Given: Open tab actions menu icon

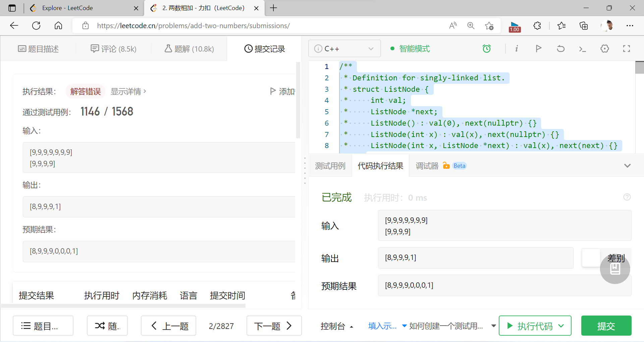Looking at the screenshot, I should pos(12,8).
